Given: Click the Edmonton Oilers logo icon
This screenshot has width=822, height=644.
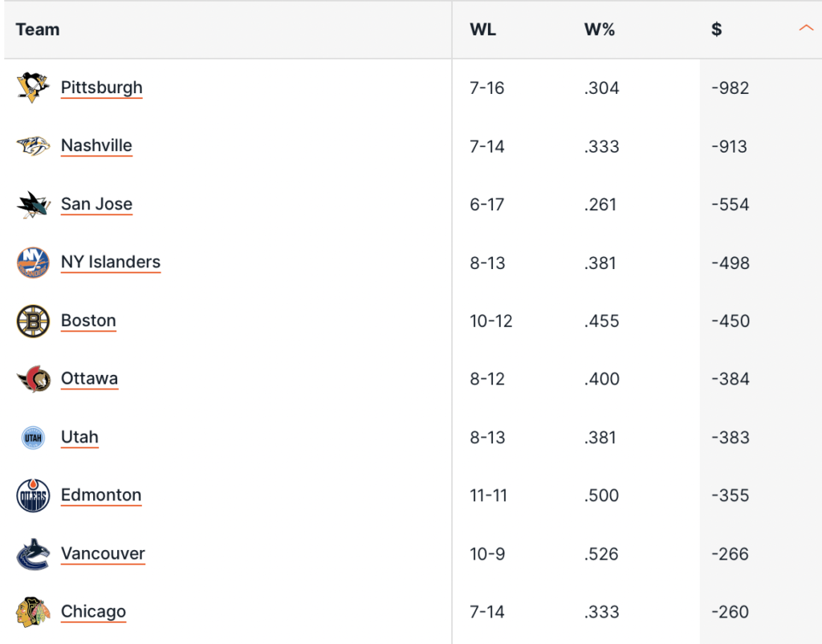Looking at the screenshot, I should (x=33, y=495).
